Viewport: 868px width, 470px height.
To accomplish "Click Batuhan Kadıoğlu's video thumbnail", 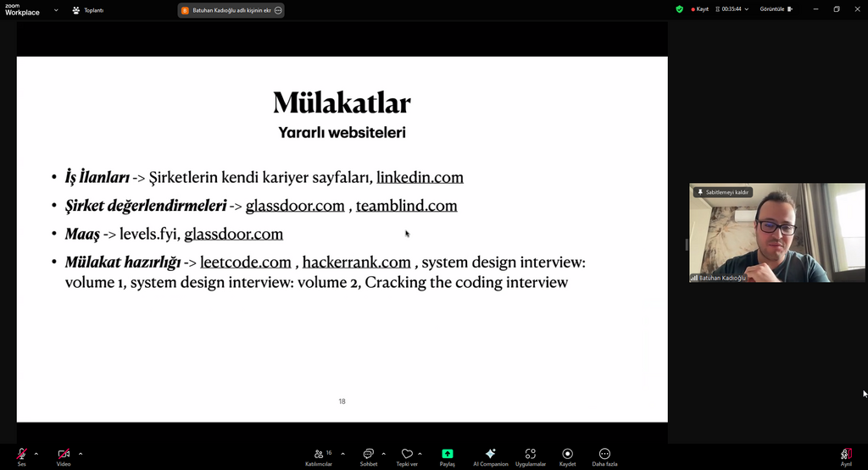I will [776, 233].
